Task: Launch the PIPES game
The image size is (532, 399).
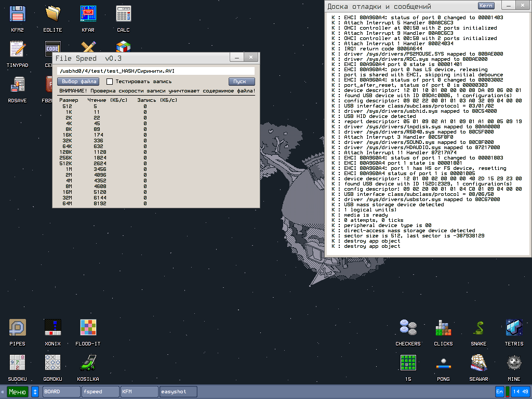Action: (17, 327)
